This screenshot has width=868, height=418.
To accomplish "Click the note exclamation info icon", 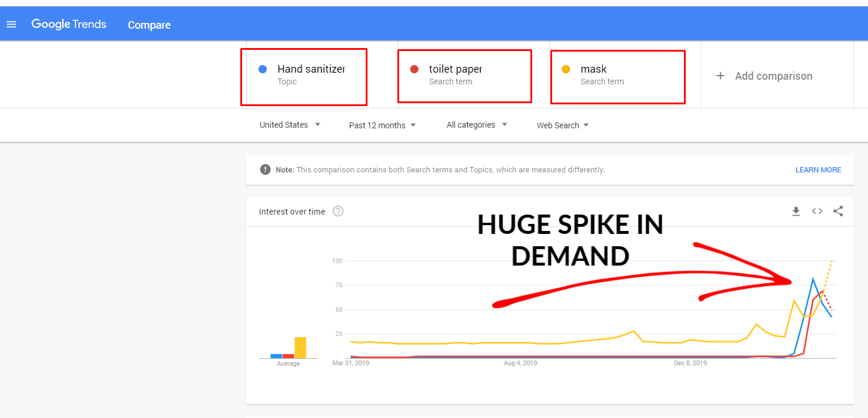I will click(265, 169).
